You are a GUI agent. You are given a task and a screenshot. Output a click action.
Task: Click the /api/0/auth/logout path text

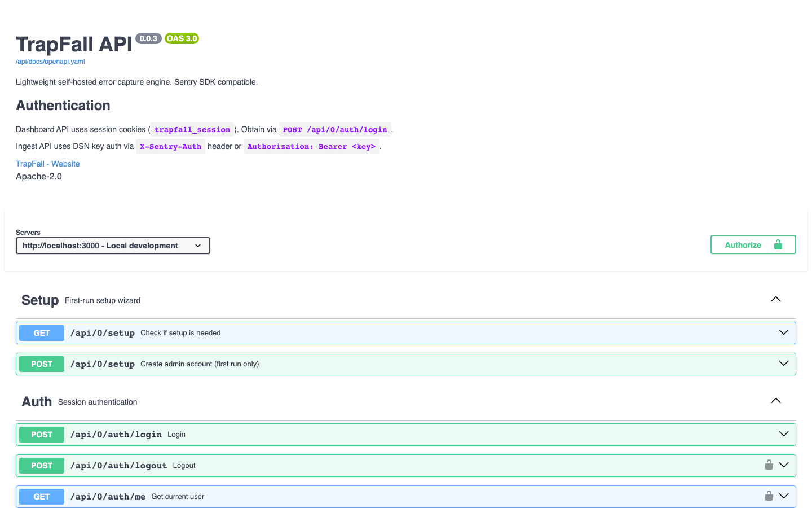[118, 466]
